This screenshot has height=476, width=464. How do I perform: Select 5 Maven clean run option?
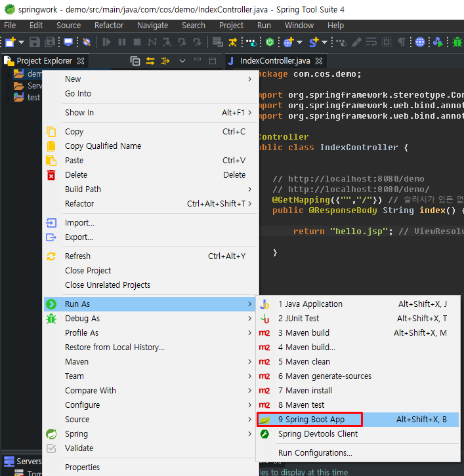pos(358,362)
